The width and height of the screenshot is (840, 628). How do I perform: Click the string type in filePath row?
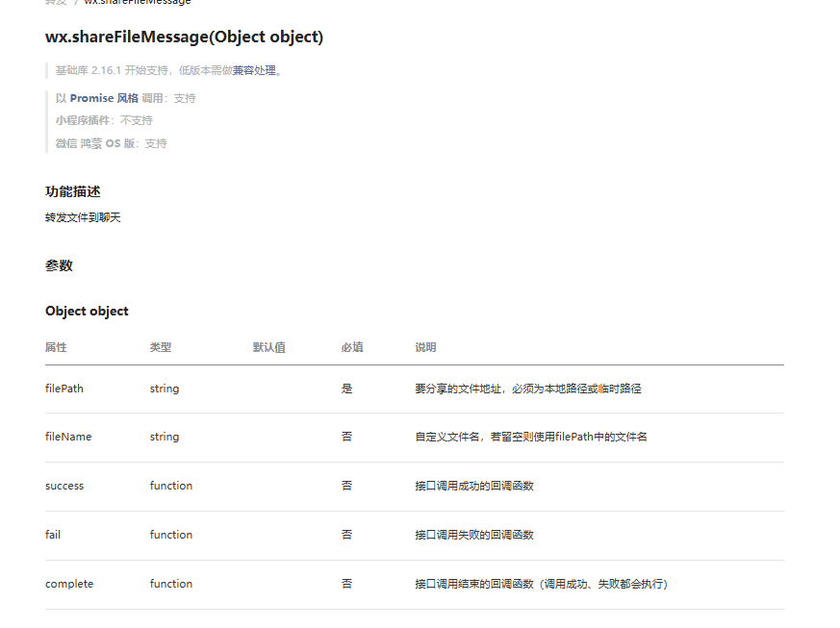[x=165, y=389]
